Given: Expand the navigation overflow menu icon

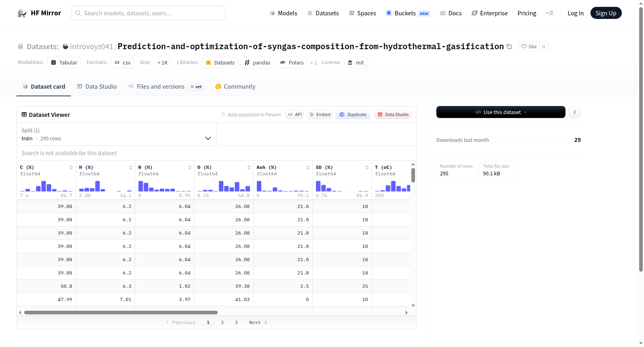Looking at the screenshot, I should point(549,13).
